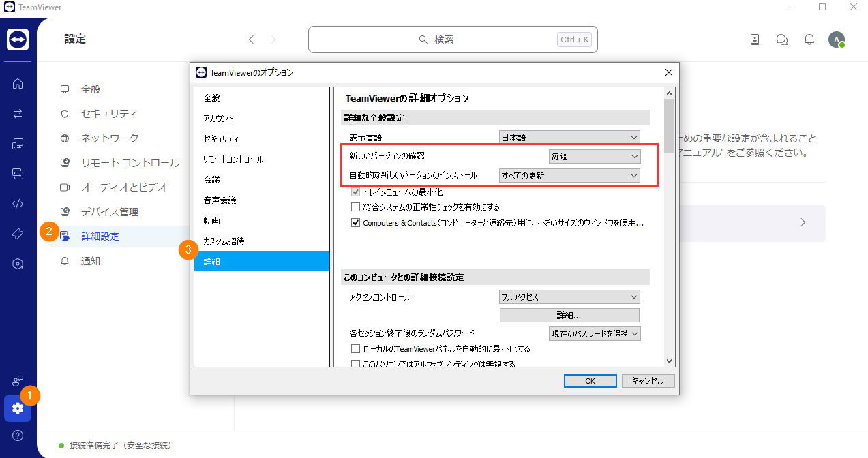868x458 pixels.
Task: Click the キャンセル button
Action: point(648,381)
